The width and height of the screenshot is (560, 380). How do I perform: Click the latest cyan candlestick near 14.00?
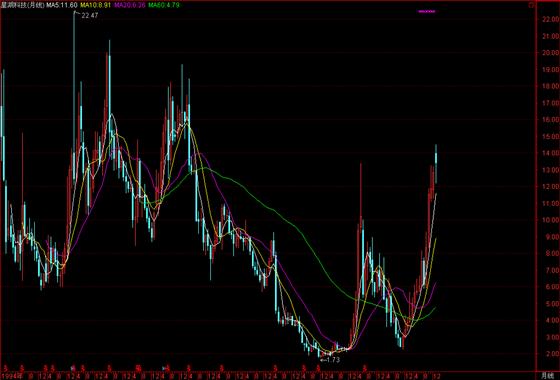(436, 164)
